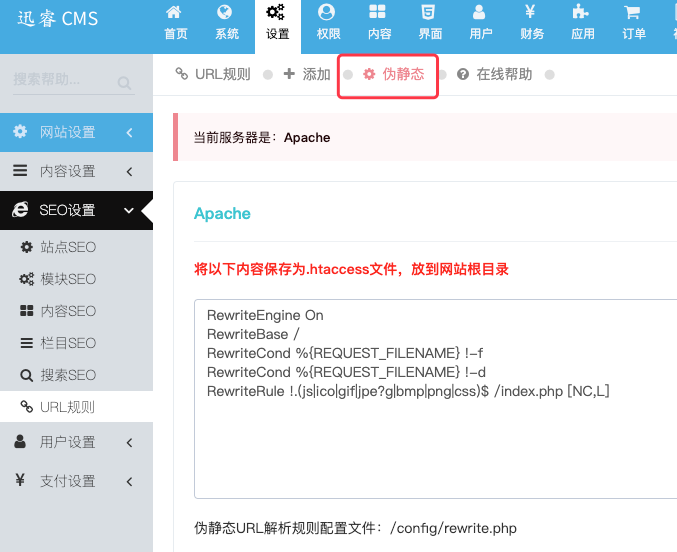The height and width of the screenshot is (552, 677).
Task: Click the hamburger icon of 内容设置
Action: tap(20, 171)
